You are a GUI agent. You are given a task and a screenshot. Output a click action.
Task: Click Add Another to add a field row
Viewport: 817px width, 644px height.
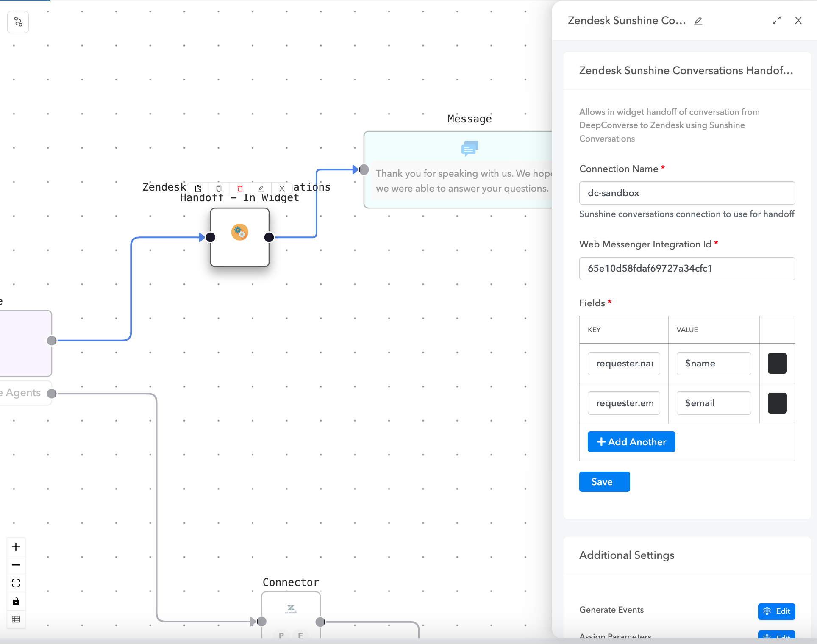click(x=631, y=441)
